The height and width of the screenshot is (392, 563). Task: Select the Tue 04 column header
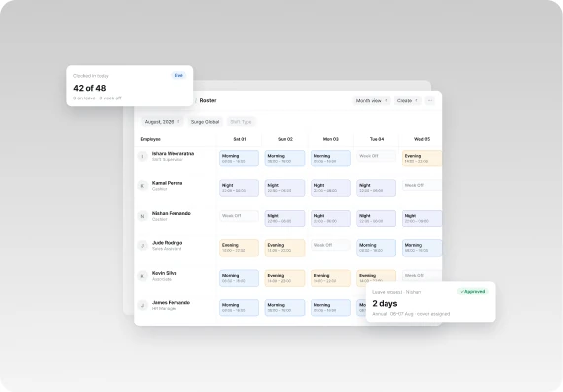tap(377, 139)
